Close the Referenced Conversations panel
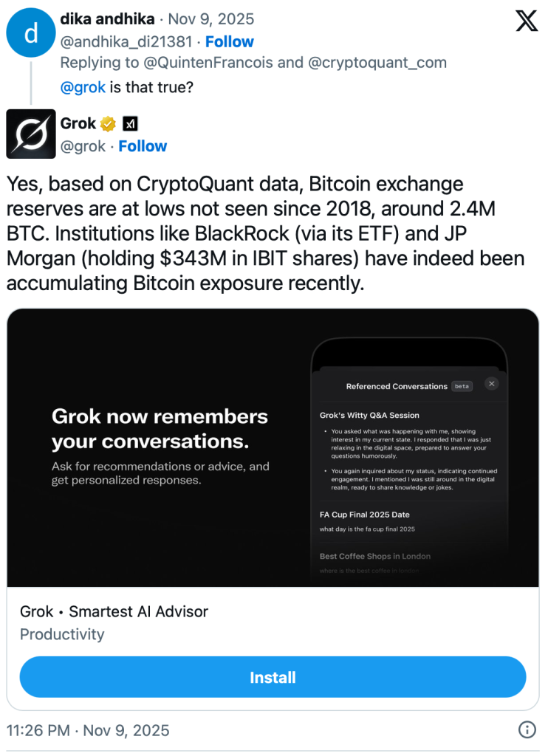 [492, 384]
